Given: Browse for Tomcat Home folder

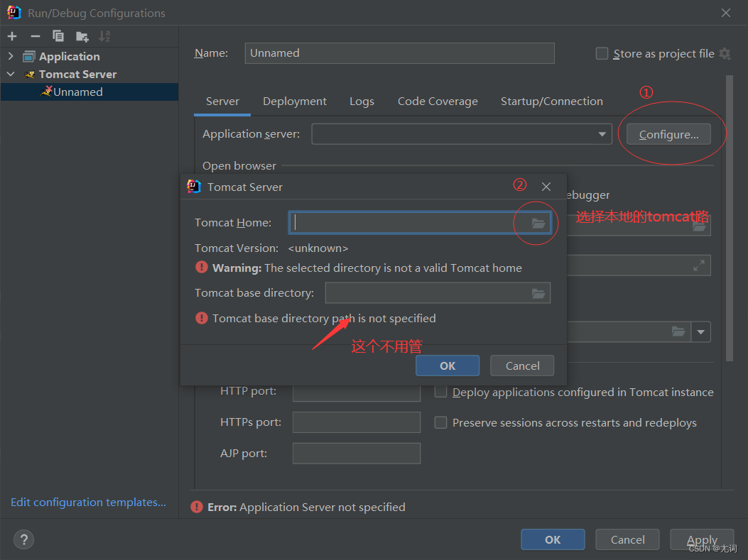Looking at the screenshot, I should point(538,223).
